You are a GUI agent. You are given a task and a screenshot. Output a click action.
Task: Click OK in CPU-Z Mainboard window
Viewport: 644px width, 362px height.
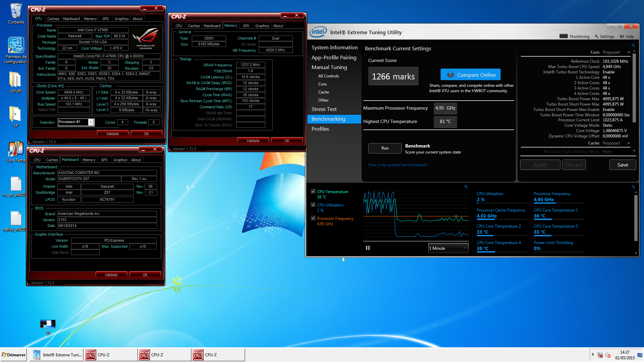pyautogui.click(x=145, y=275)
